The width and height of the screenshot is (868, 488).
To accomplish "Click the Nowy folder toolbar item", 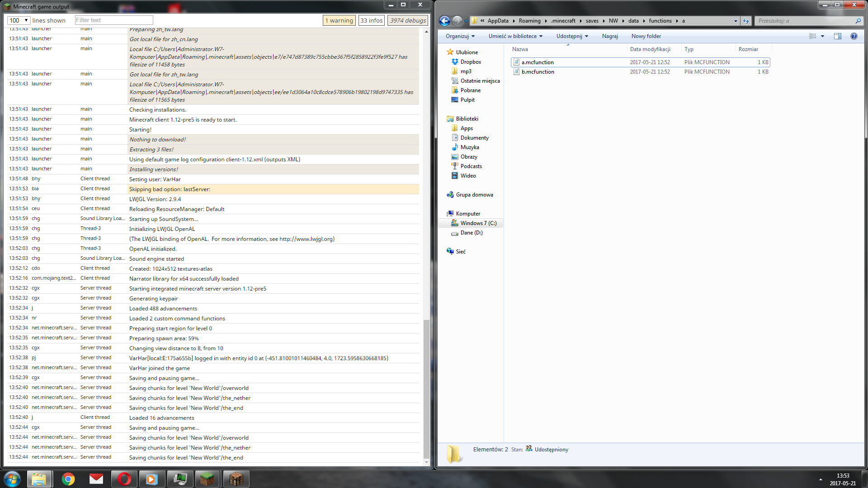I will [646, 36].
